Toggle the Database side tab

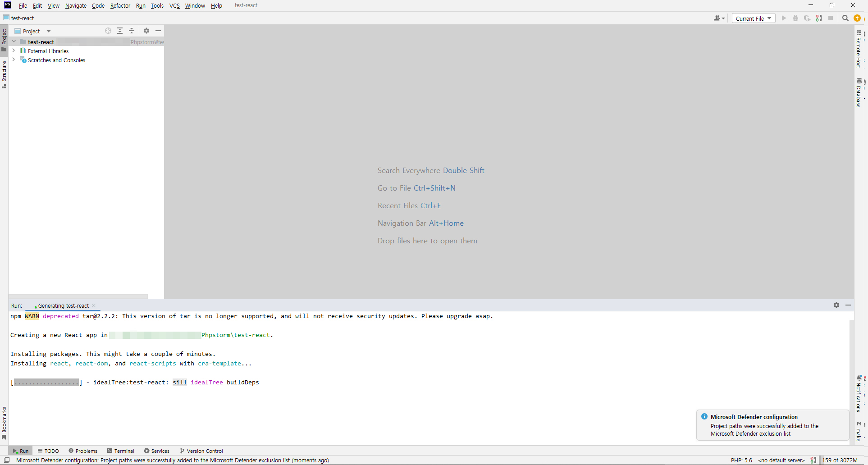tap(859, 93)
